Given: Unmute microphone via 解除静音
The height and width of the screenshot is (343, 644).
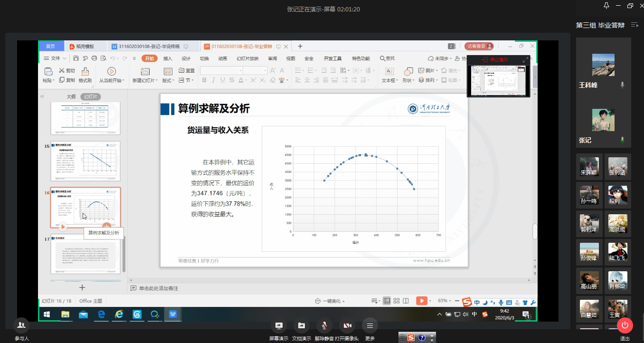Looking at the screenshot, I should [x=324, y=325].
